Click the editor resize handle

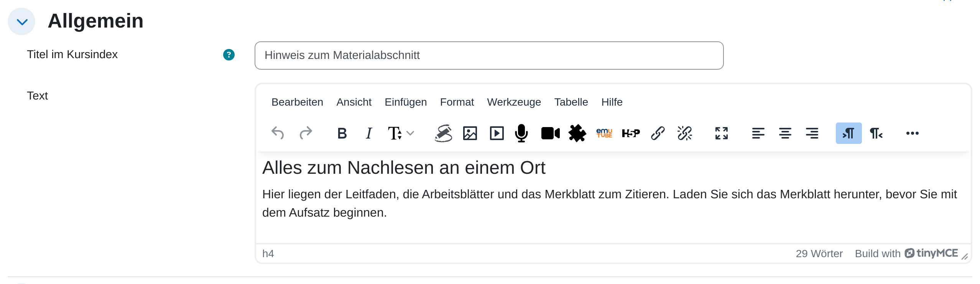965,256
